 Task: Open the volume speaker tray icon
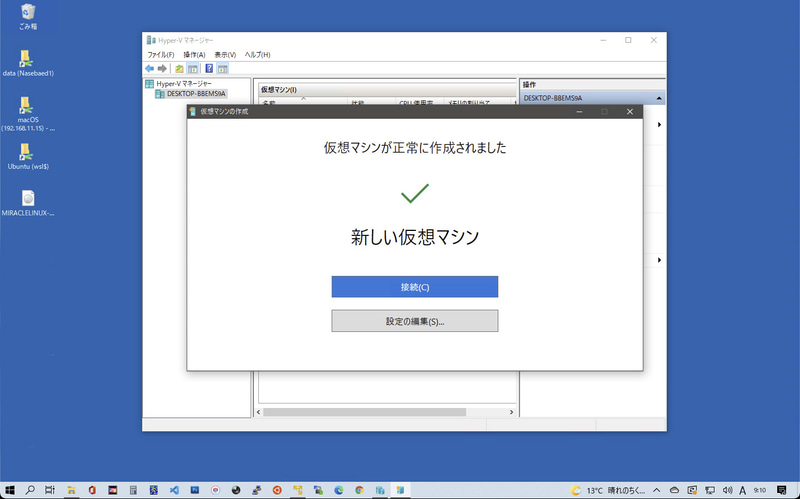click(728, 490)
